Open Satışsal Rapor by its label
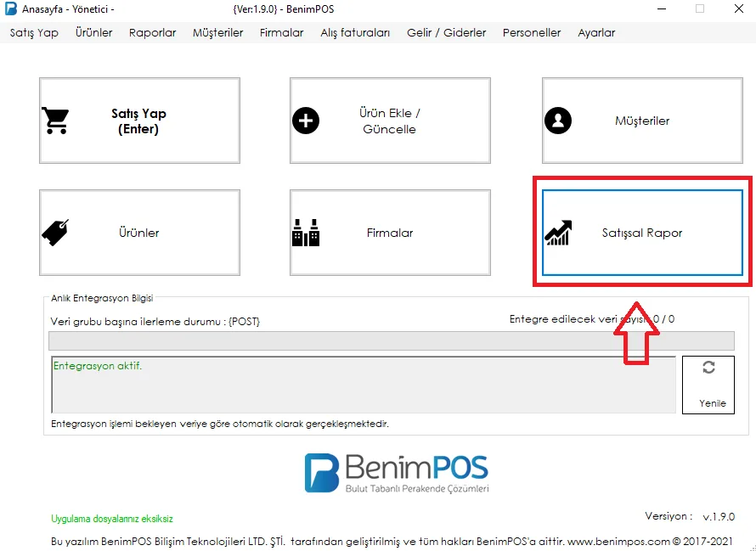Viewport: 756px width, 551px height. tap(642, 233)
